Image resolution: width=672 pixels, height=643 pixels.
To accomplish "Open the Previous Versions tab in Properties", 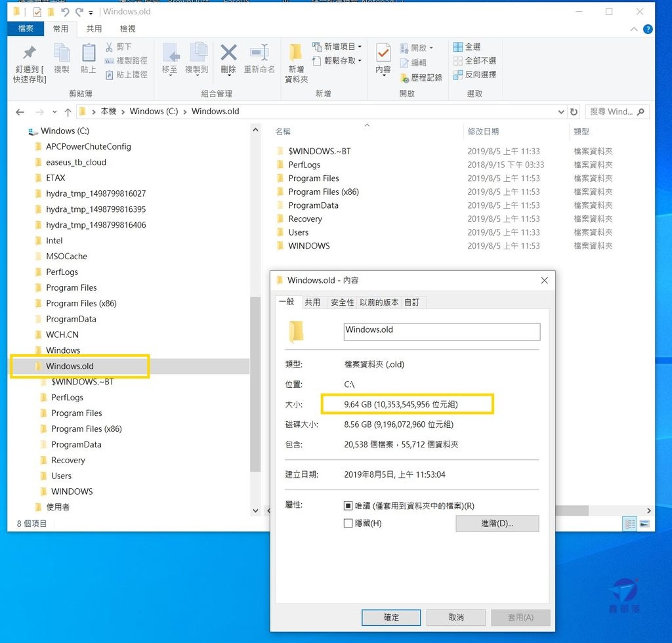I will [379, 302].
